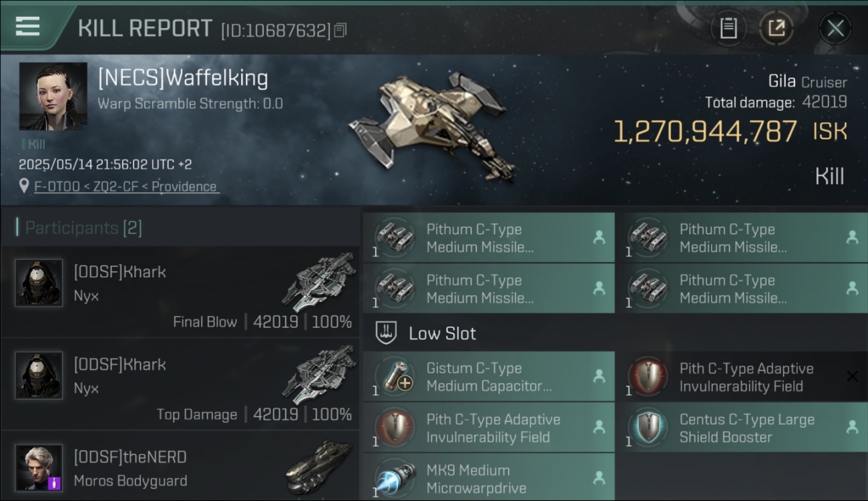Open the hamburger menu icon
Viewport: 868px width, 501px height.
(27, 26)
